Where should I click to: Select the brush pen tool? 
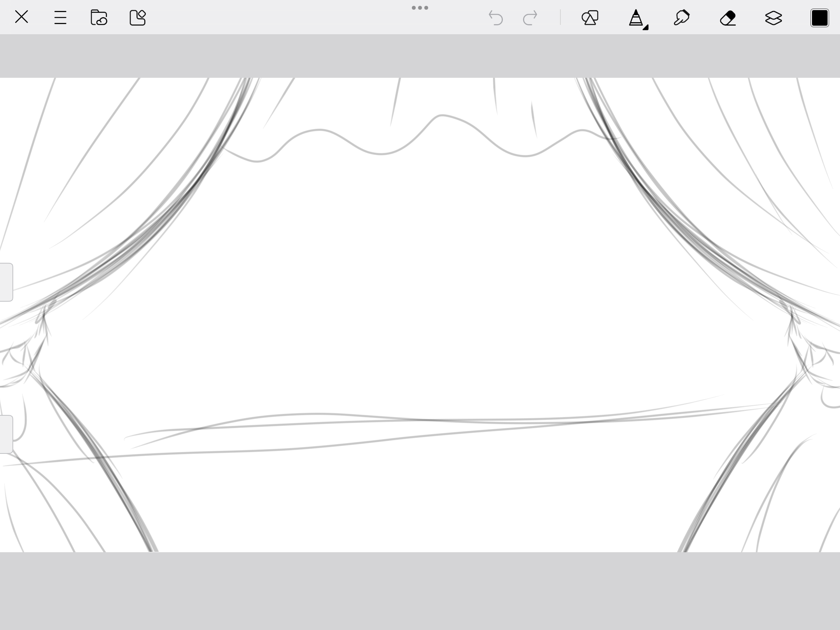tap(635, 18)
